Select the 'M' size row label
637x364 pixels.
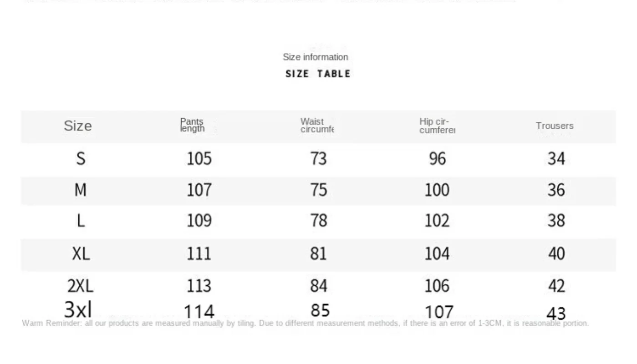tap(81, 190)
